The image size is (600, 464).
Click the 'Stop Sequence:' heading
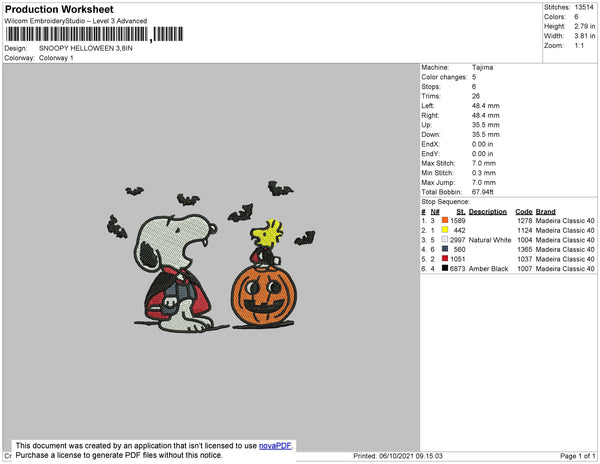click(x=445, y=202)
